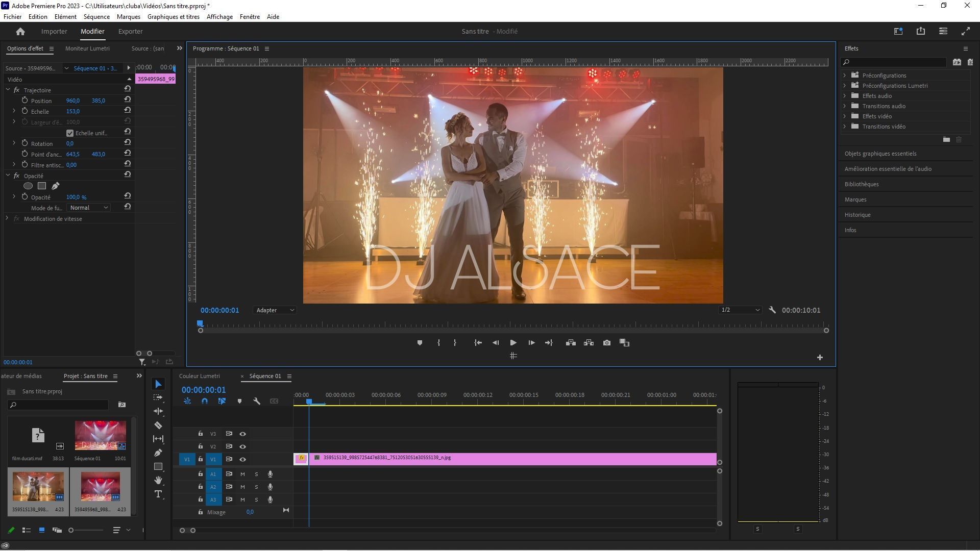Select the Pen tool in toolbar
This screenshot has height=551, width=980.
click(158, 453)
